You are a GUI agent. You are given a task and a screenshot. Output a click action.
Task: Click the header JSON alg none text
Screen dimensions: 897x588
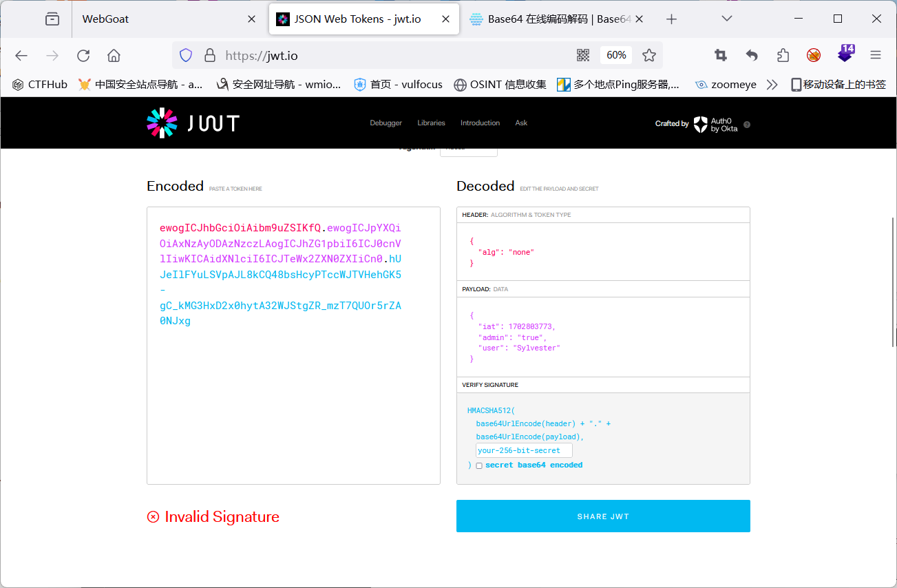pyautogui.click(x=506, y=253)
